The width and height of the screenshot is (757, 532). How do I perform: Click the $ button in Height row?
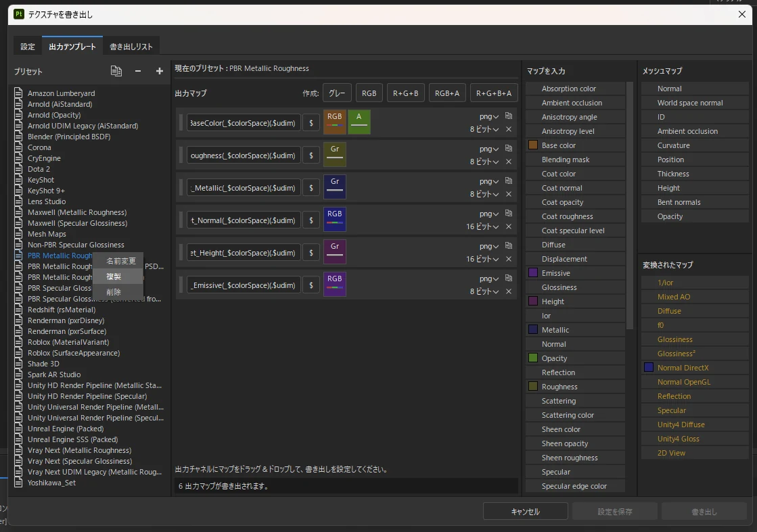(x=311, y=252)
